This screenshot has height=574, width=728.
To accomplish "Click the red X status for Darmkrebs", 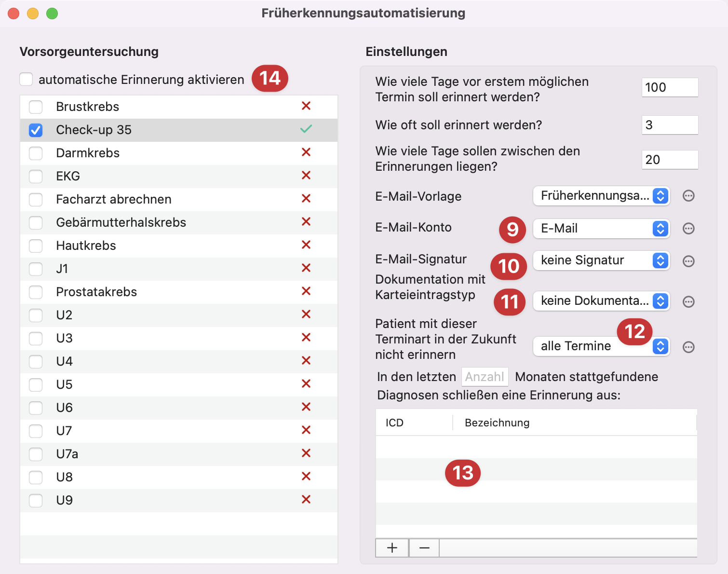I will pos(306,152).
